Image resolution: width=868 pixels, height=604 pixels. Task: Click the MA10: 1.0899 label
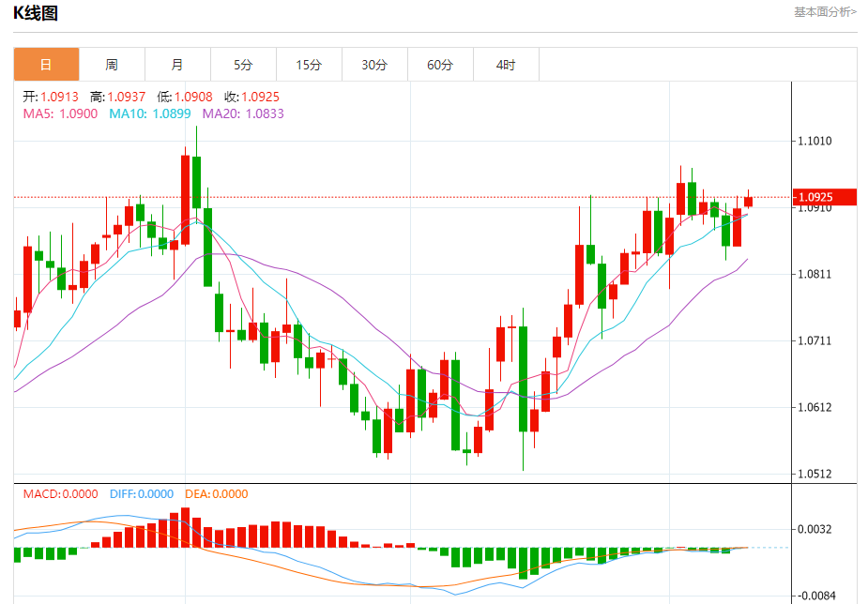[150, 113]
